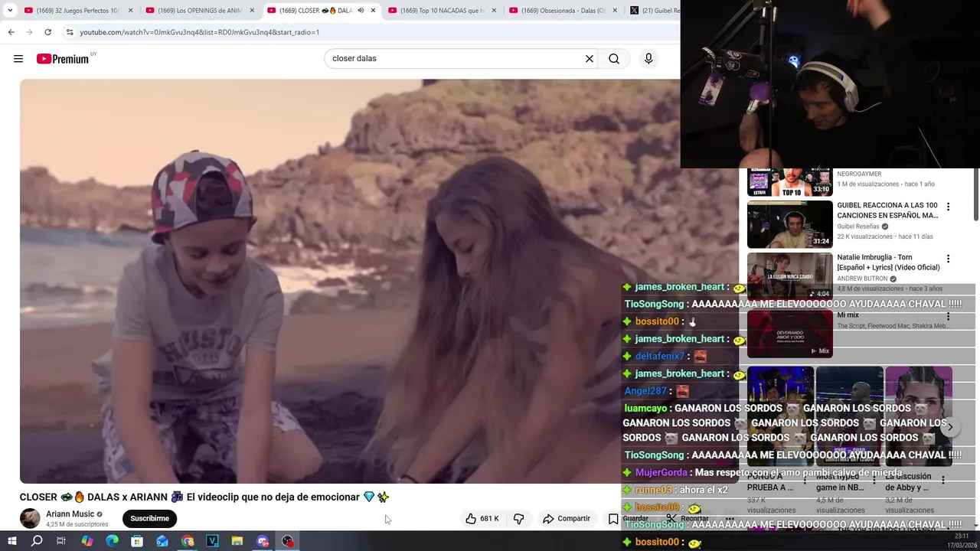Close the active CLOSER DALAS tab
The height and width of the screenshot is (551, 980).
coord(373,11)
